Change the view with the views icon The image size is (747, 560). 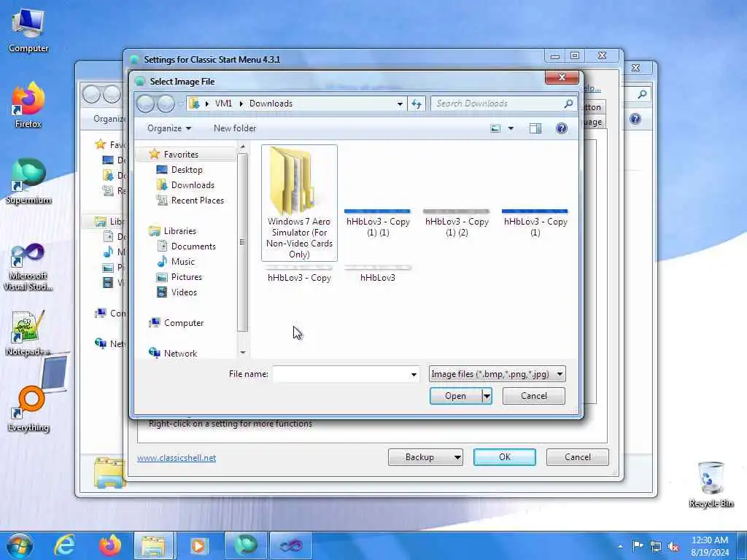click(495, 128)
